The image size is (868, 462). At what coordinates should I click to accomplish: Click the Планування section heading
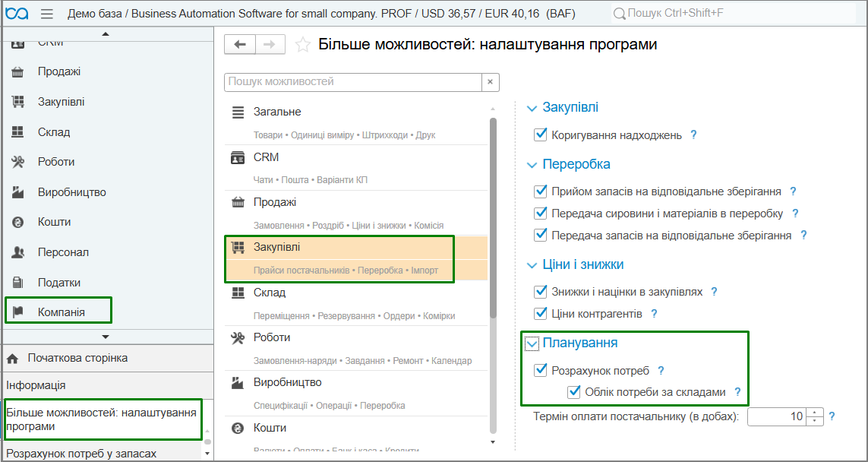coord(580,343)
